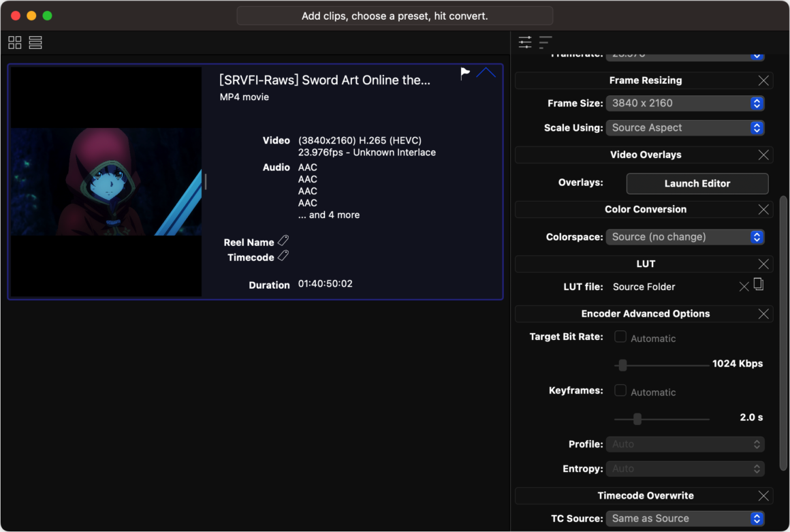
Task: Click the 23.976fps Unknown Interlace text
Action: pos(367,153)
